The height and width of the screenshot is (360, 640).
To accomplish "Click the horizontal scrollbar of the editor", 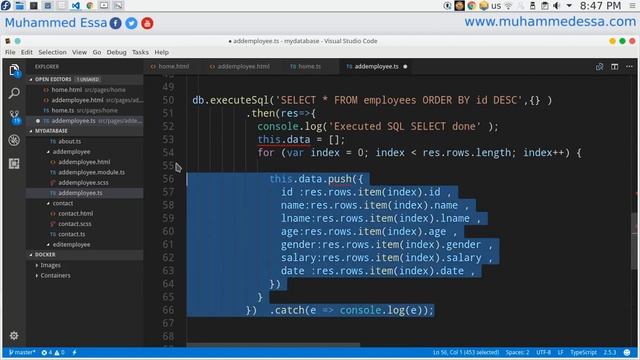I will click(x=273, y=345).
